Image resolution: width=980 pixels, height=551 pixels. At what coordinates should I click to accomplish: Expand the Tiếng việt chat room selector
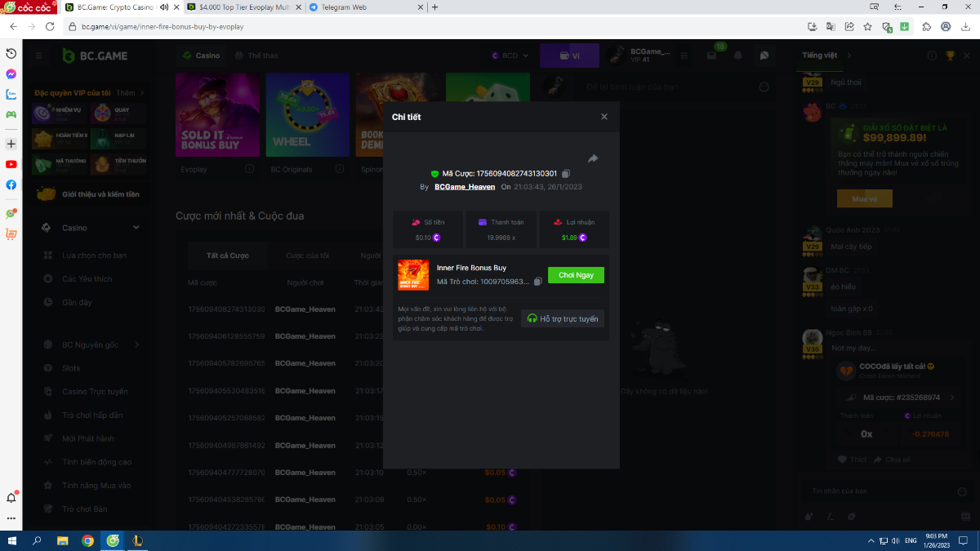(x=849, y=56)
